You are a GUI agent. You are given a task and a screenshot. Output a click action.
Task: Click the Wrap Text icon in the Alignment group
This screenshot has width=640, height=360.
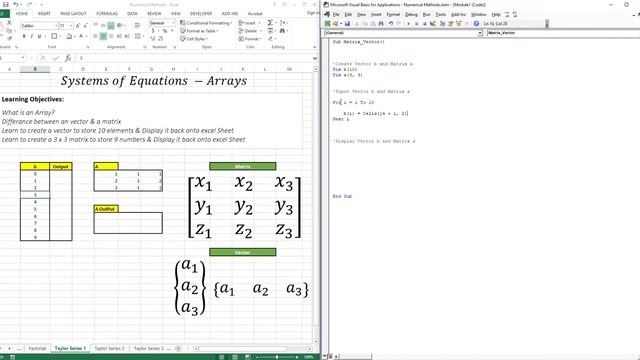[x=138, y=25]
